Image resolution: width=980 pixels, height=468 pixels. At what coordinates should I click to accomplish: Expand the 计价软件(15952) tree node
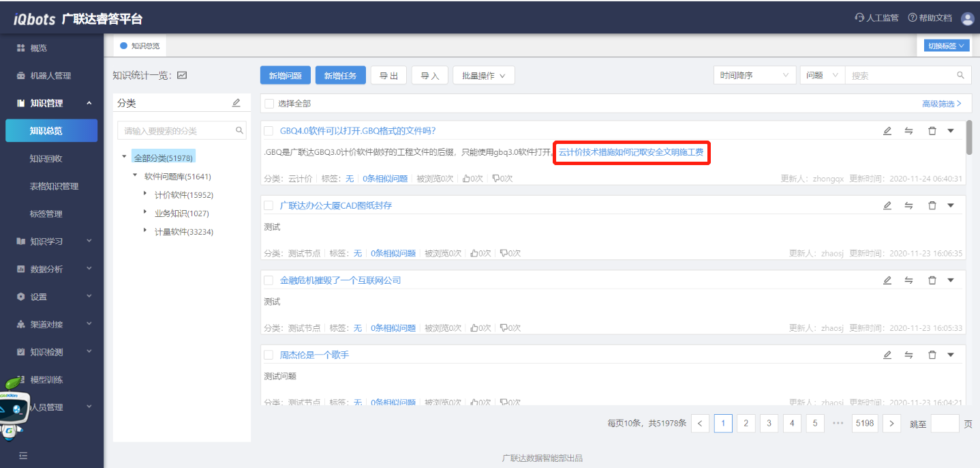145,194
